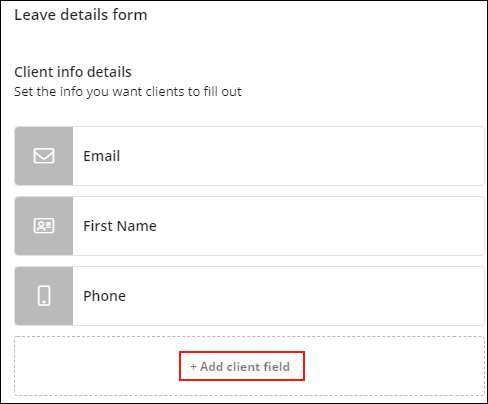Click the Email label text
The image size is (488, 404).
point(102,156)
